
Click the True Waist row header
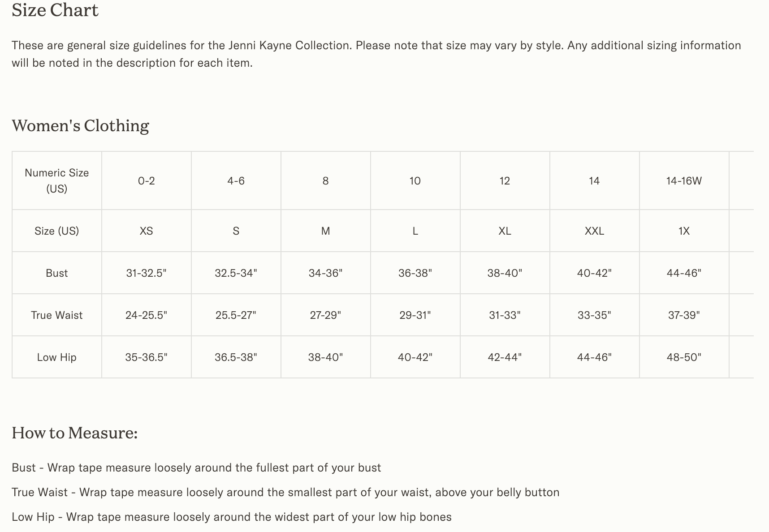point(57,315)
